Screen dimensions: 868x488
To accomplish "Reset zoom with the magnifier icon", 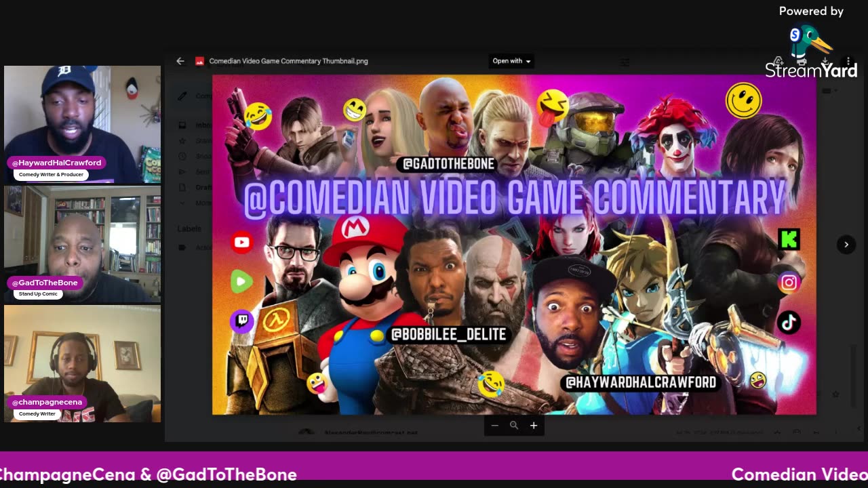I will tap(514, 426).
